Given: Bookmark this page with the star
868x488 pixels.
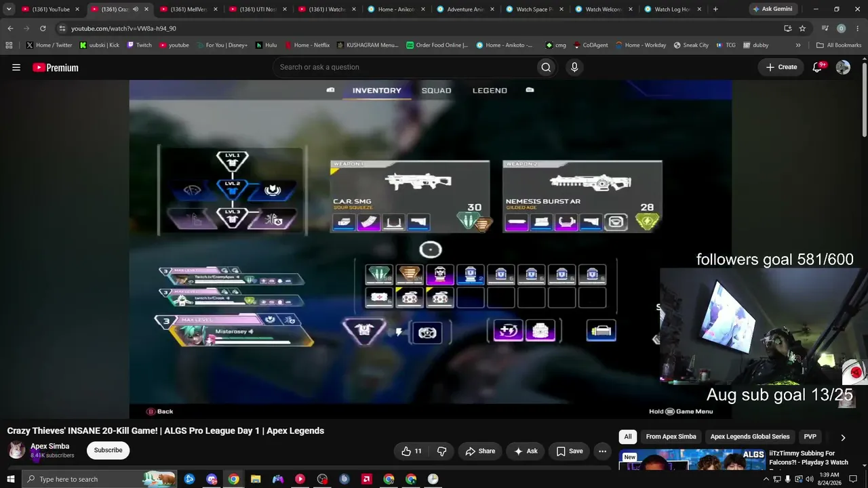Looking at the screenshot, I should click(x=802, y=28).
